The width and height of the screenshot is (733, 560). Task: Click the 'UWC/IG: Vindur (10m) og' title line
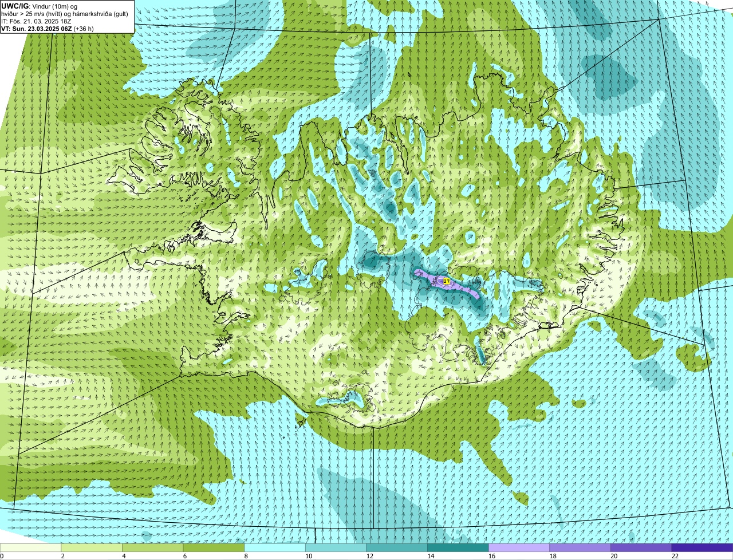(40, 6)
